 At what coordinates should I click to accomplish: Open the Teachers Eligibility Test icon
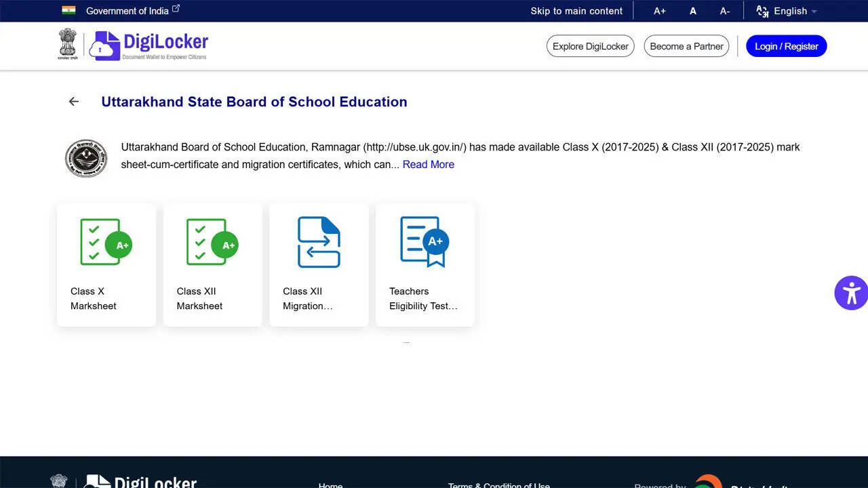click(x=425, y=242)
